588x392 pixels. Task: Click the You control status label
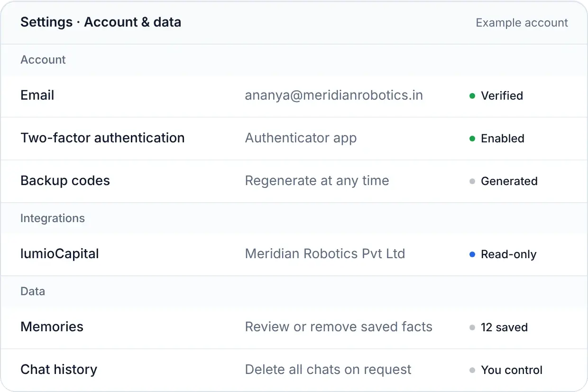512,370
